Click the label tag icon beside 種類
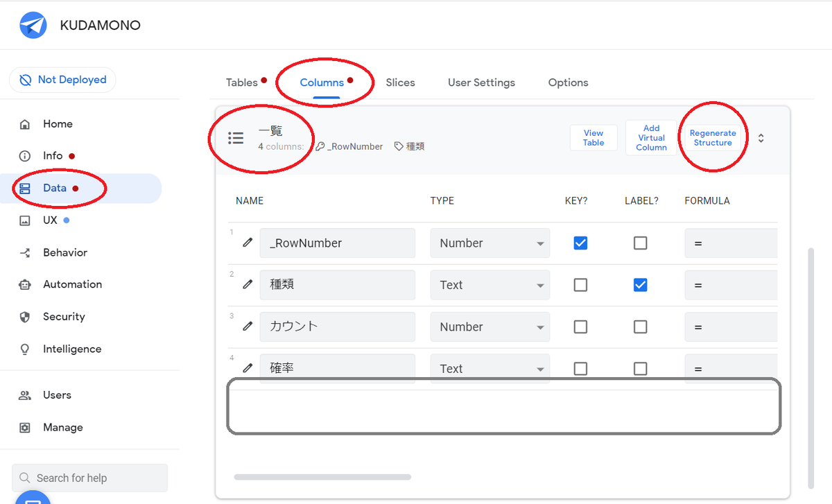 pyautogui.click(x=397, y=146)
